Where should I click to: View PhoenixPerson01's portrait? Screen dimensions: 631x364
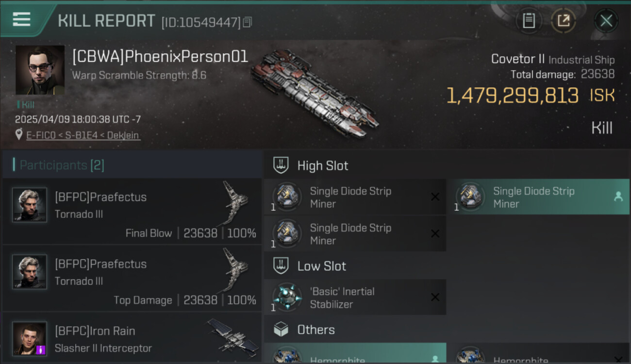40,70
